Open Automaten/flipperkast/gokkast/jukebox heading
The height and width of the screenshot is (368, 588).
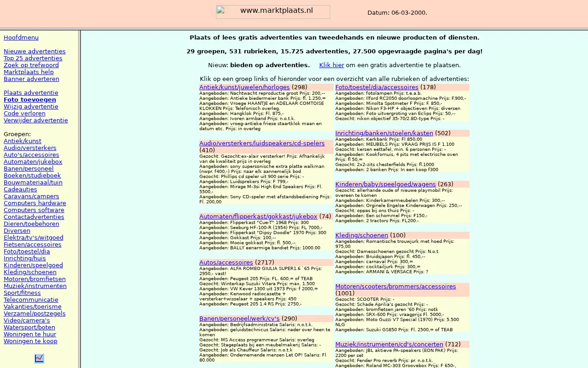(x=258, y=216)
